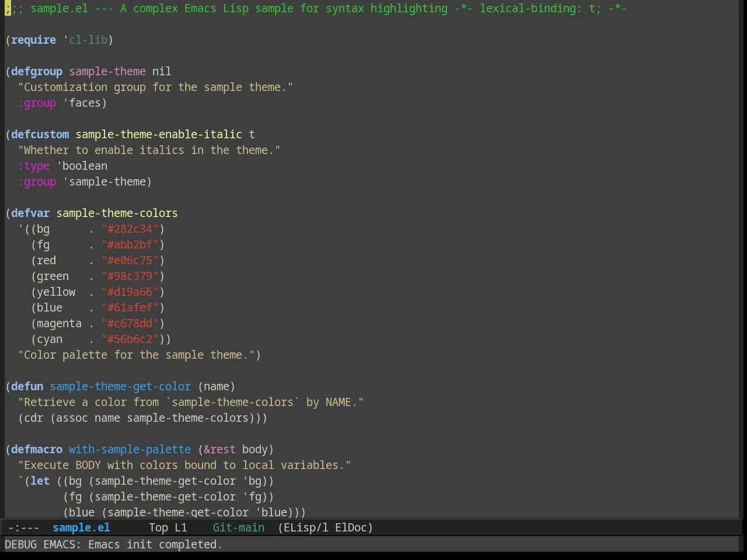Click the "#56b6c2" color string
747x560 pixels.
[130, 339]
